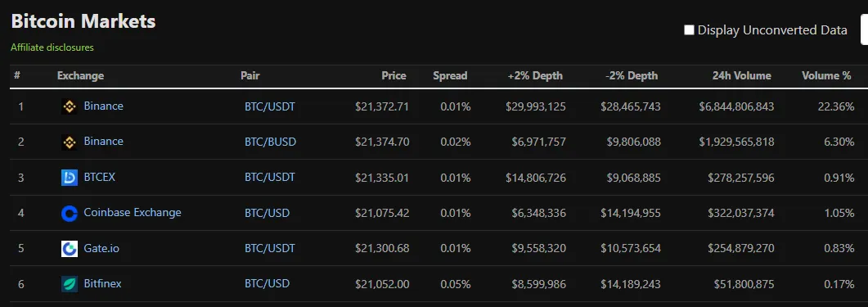Sort by the 24h Volume header
The width and height of the screenshot is (868, 307).
[741, 76]
